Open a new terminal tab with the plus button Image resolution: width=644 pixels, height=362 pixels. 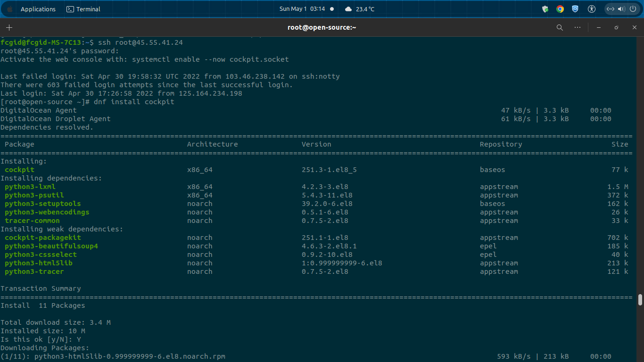pyautogui.click(x=9, y=27)
